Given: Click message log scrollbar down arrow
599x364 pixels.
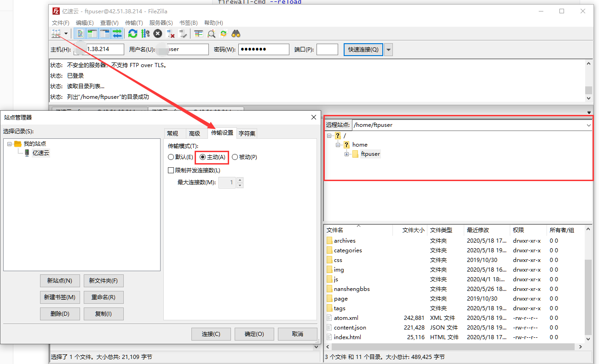Looking at the screenshot, I should click(588, 98).
